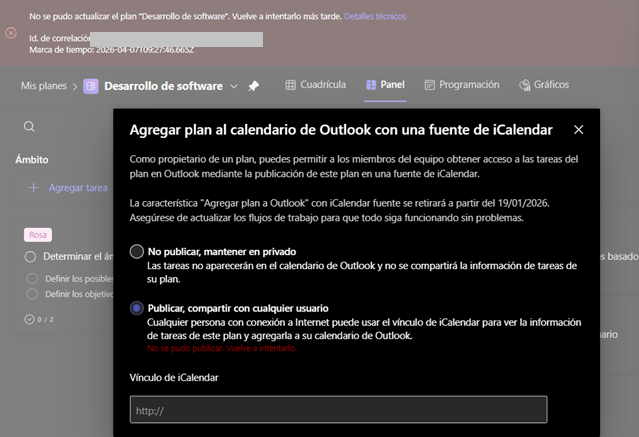639x437 pixels.
Task: Click the 'Vínculo de iCalendar' label
Action: [174, 377]
